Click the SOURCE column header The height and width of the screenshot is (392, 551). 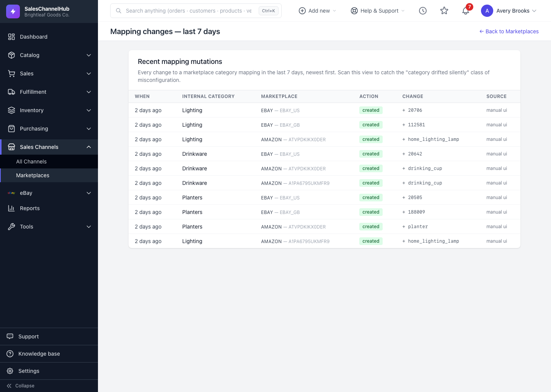click(497, 96)
